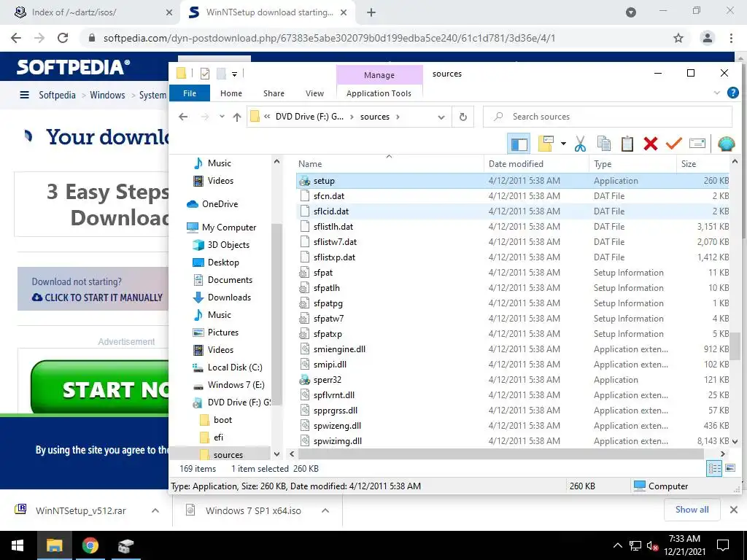Open the Share ribbon tab

pyautogui.click(x=274, y=93)
